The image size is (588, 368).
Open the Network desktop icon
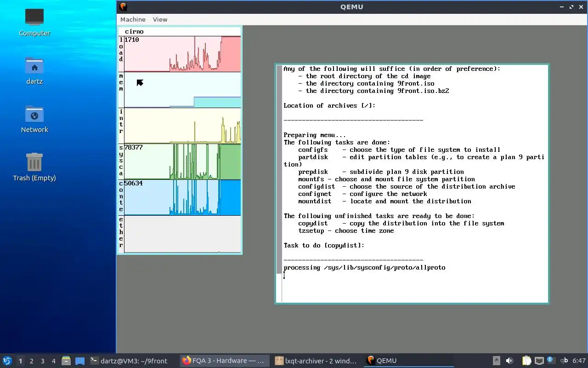[34, 119]
